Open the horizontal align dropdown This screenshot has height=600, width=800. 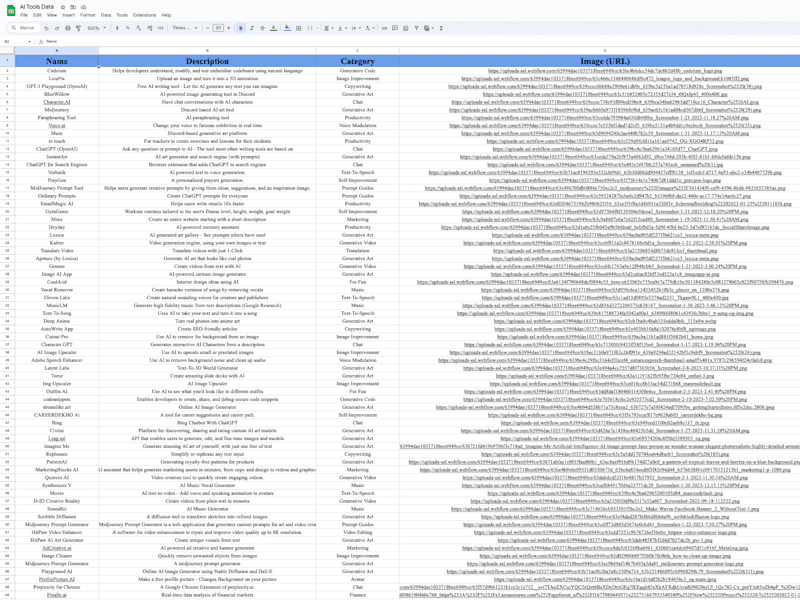click(x=328, y=28)
